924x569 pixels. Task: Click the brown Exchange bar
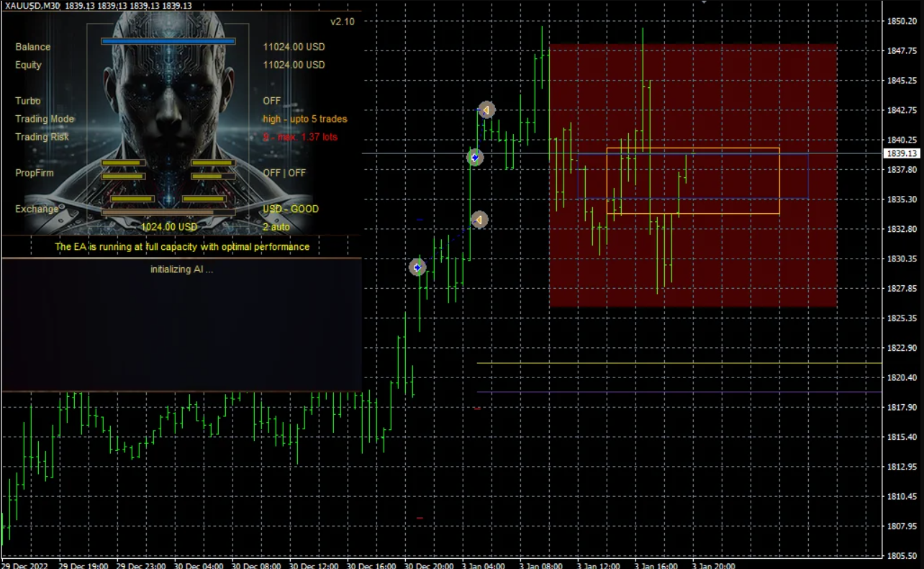[x=168, y=212]
